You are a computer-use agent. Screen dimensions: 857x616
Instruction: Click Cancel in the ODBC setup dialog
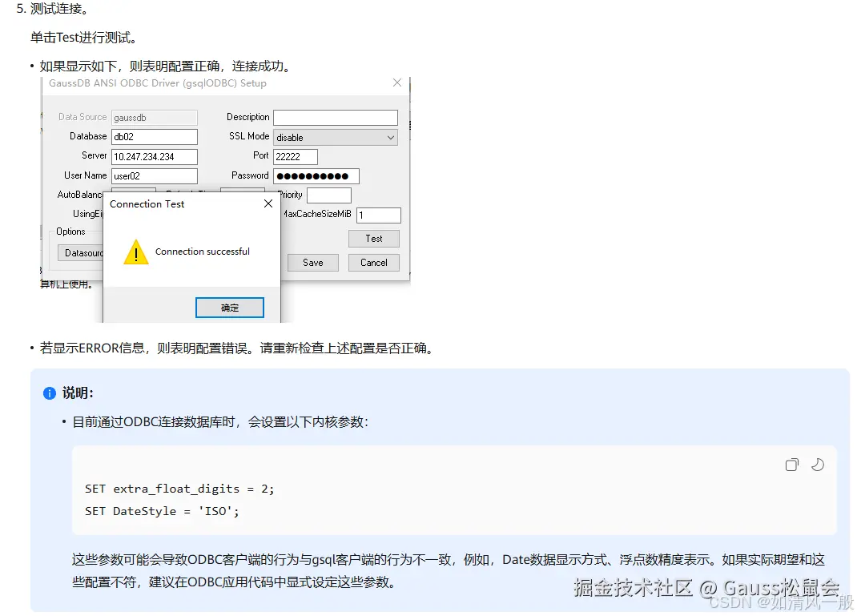pyautogui.click(x=373, y=263)
